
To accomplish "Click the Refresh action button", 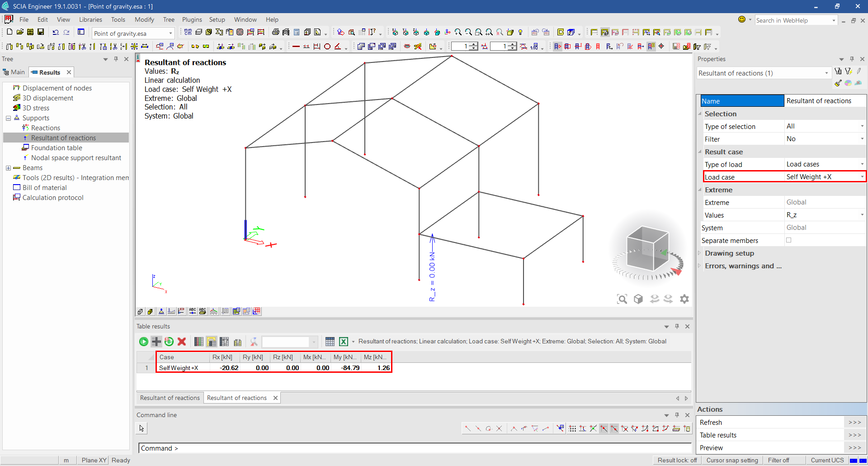I will pos(854,422).
